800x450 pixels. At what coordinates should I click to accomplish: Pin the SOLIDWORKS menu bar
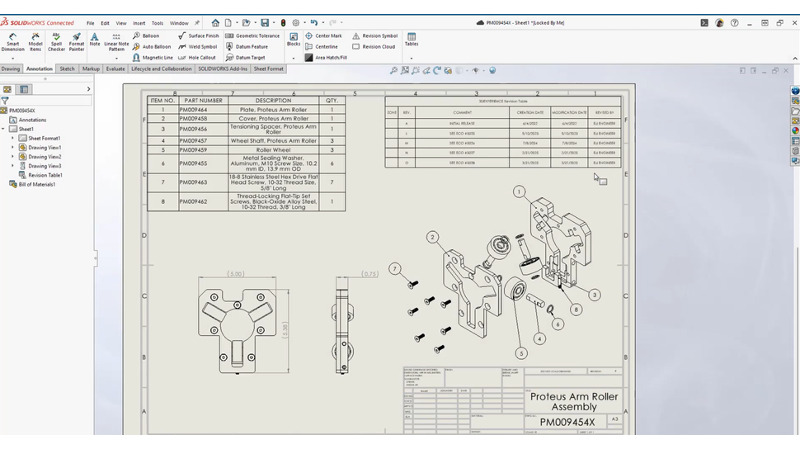[x=197, y=22]
